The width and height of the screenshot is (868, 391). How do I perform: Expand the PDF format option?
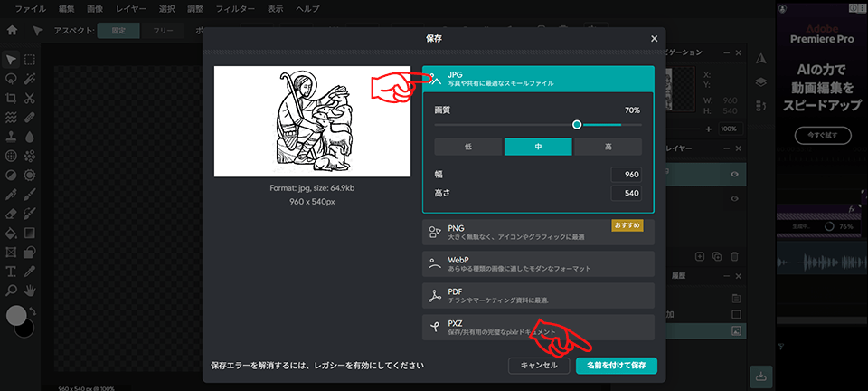[x=537, y=296]
